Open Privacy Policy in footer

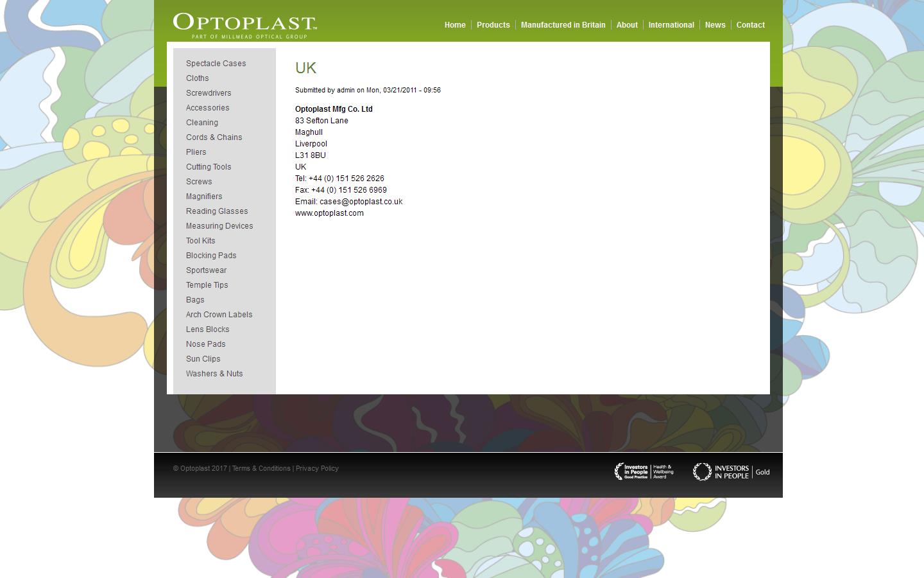click(317, 468)
